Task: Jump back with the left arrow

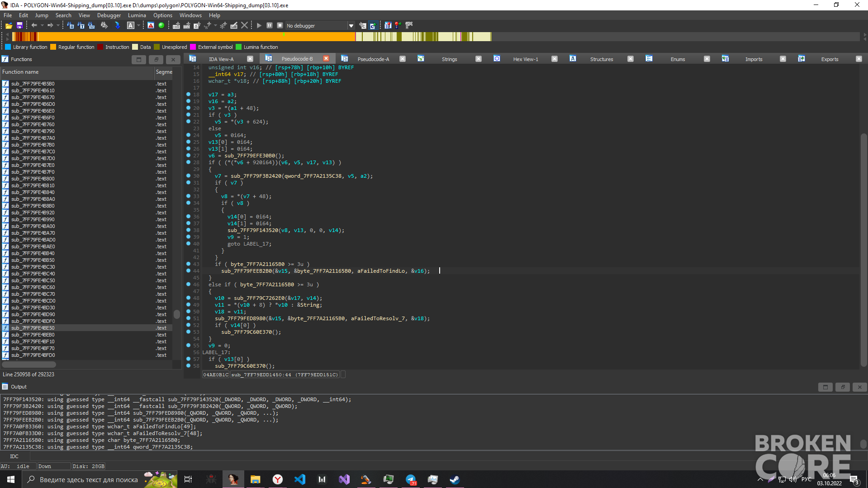Action: click(34, 26)
